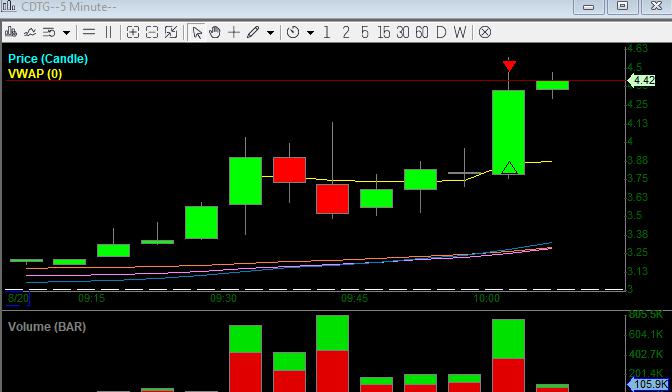Switch to 5 minute timeframe
This screenshot has height=392, width=672.
[364, 32]
